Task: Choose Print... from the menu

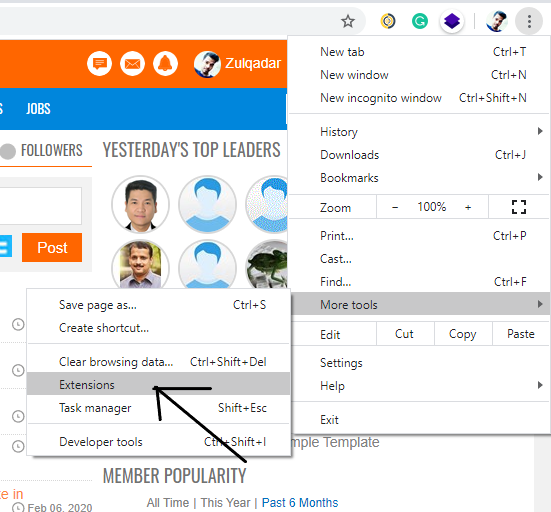Action: point(419,236)
